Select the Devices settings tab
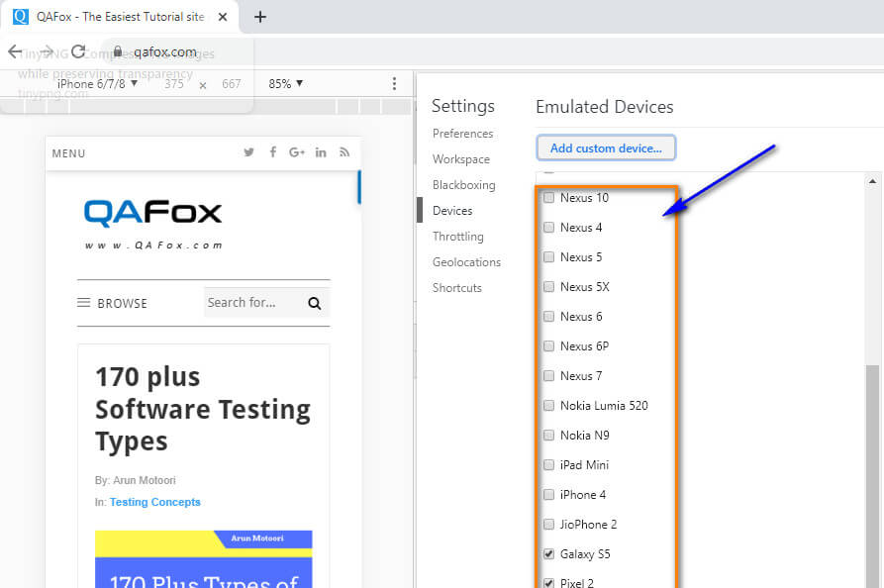Image resolution: width=884 pixels, height=588 pixels. click(452, 211)
